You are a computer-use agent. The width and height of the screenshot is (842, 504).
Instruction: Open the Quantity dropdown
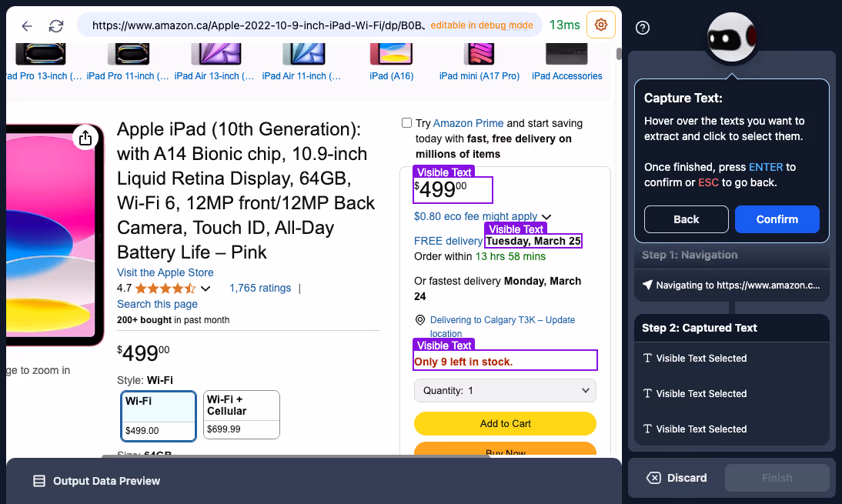505,390
